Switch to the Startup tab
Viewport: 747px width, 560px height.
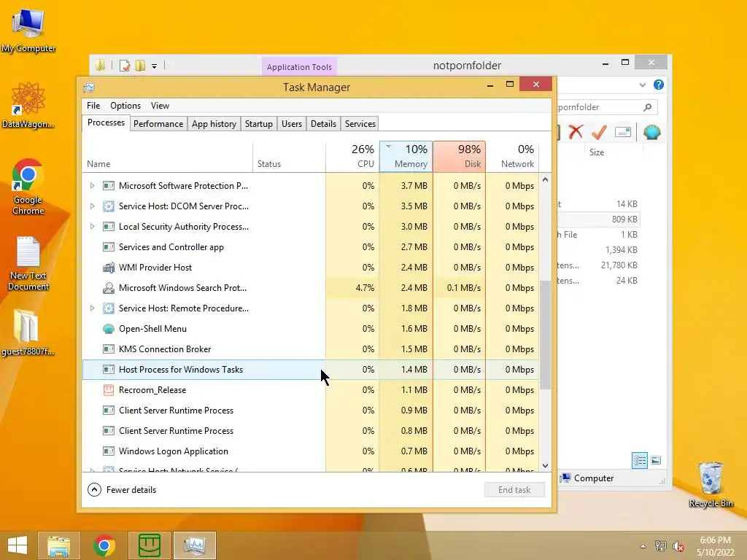(x=259, y=124)
